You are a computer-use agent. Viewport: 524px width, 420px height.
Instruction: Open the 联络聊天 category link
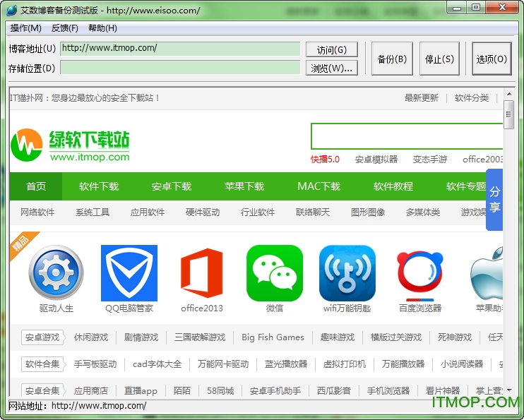[x=313, y=212]
